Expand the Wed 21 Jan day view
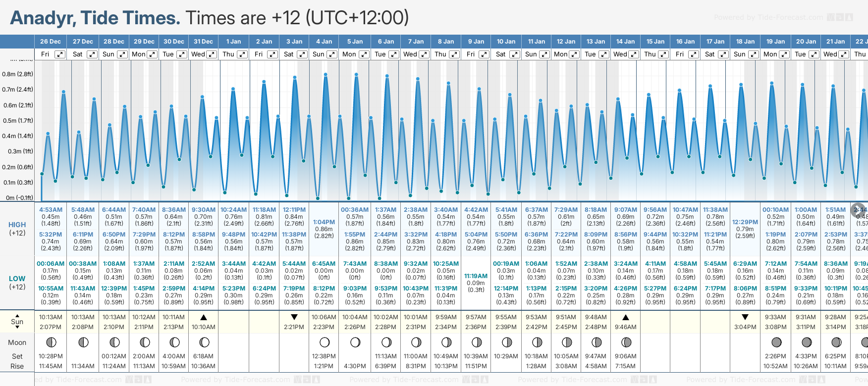The image size is (868, 386). coord(844,54)
